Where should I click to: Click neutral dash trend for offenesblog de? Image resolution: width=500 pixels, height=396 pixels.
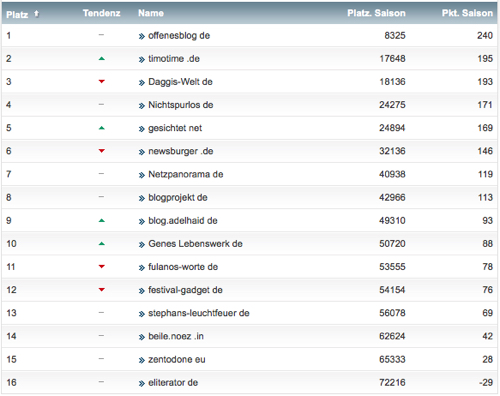tap(101, 35)
